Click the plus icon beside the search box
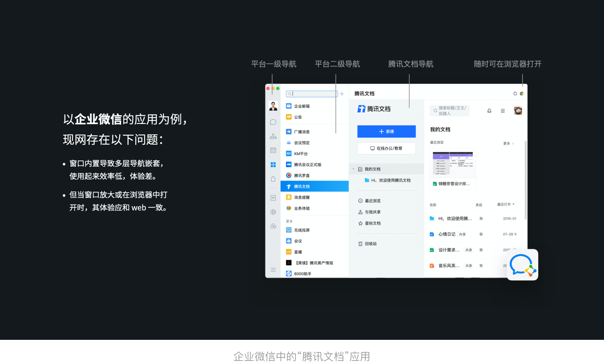604x364 pixels. point(342,94)
